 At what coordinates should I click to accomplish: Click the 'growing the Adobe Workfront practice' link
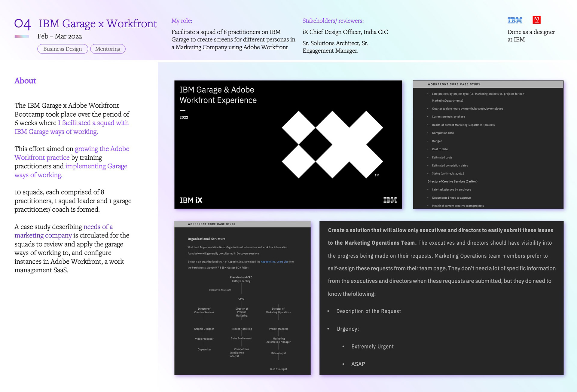[x=102, y=149]
